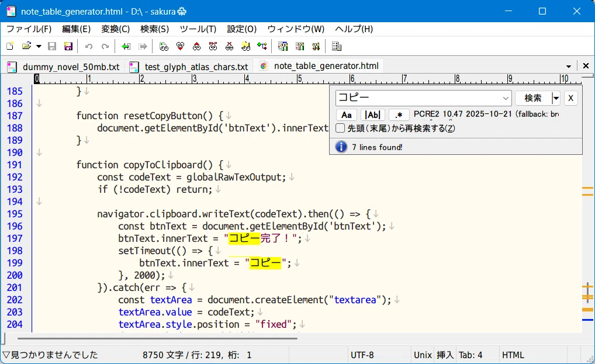595x364 pixels.
Task: Click Tab: 4 in status bar
Action: (471, 355)
